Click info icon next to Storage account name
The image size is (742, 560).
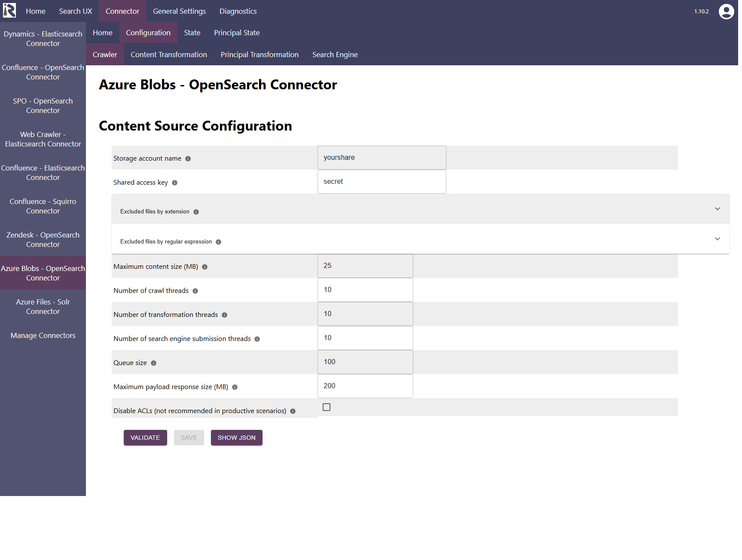pos(188,159)
